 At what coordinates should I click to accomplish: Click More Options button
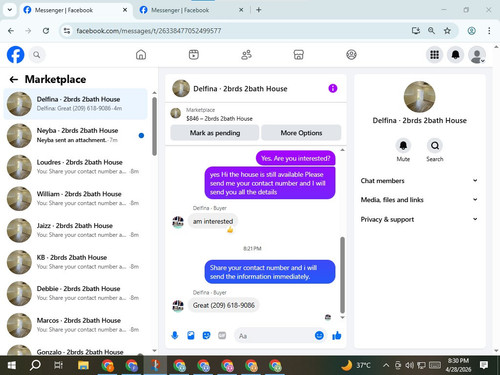[x=301, y=133]
